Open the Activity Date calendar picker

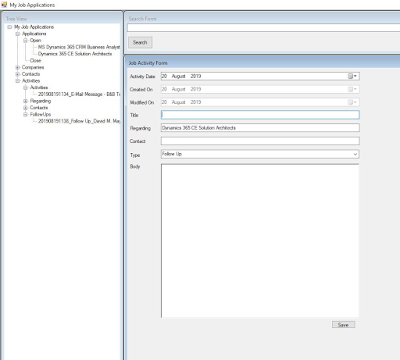pyautogui.click(x=353, y=76)
